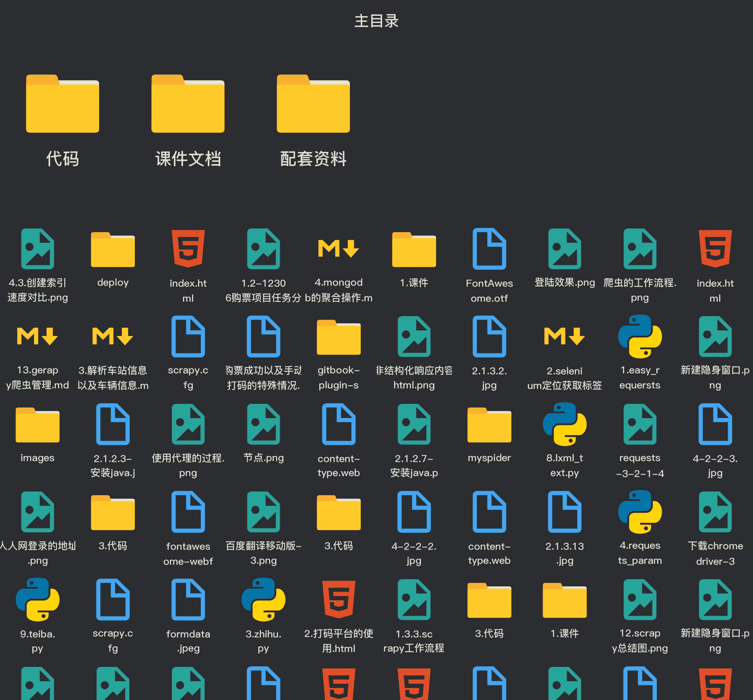Open the gitbook-plugin folder
This screenshot has width=753, height=700.
click(x=338, y=337)
